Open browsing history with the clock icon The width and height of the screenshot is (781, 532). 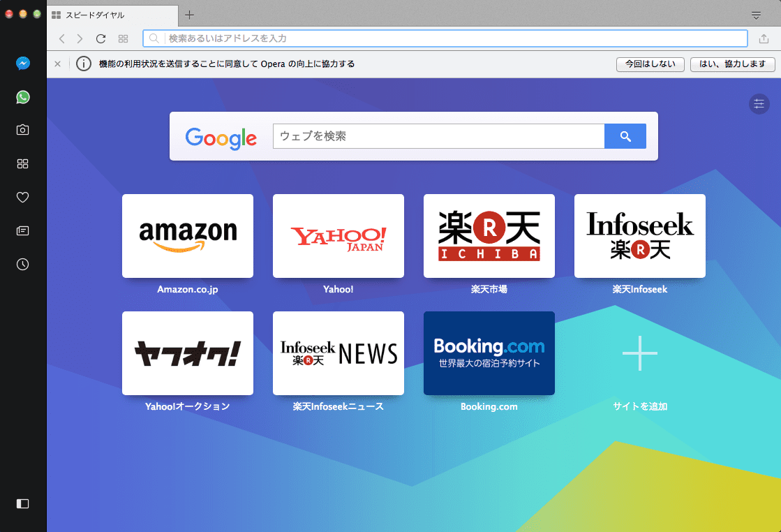tap(23, 264)
